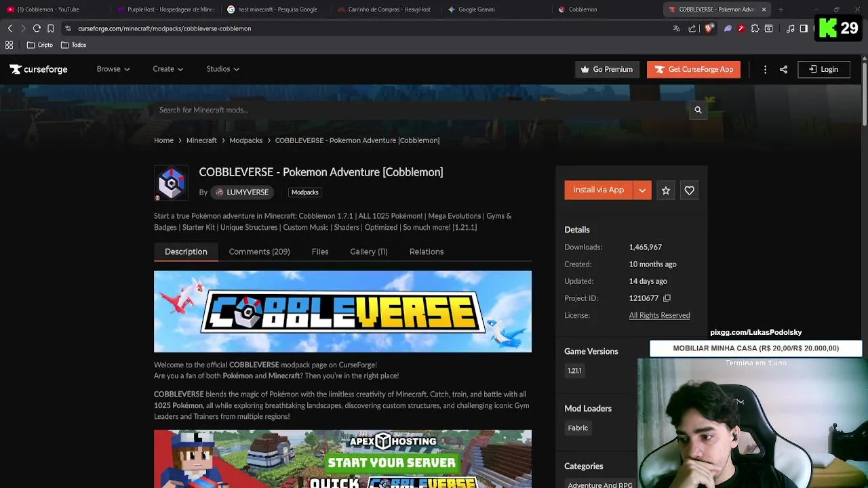This screenshot has height=488, width=868.
Task: Click the site info icon in address bar
Action: click(x=68, y=28)
